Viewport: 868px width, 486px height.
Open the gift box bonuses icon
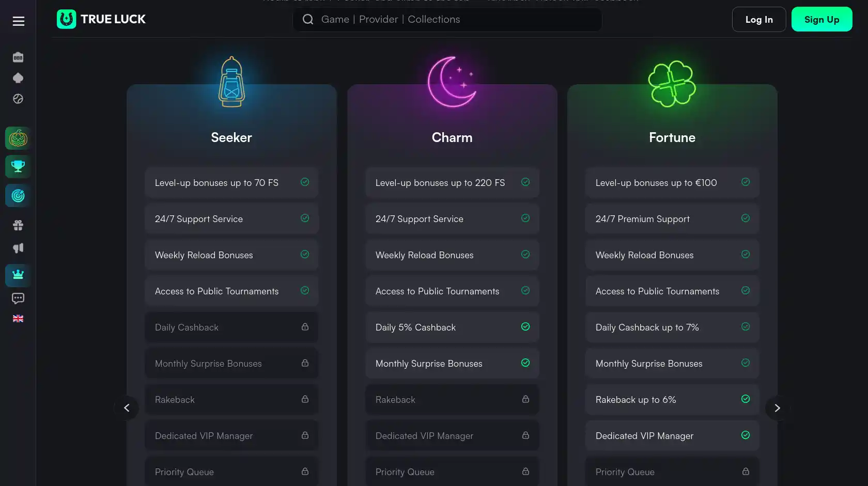[18, 225]
